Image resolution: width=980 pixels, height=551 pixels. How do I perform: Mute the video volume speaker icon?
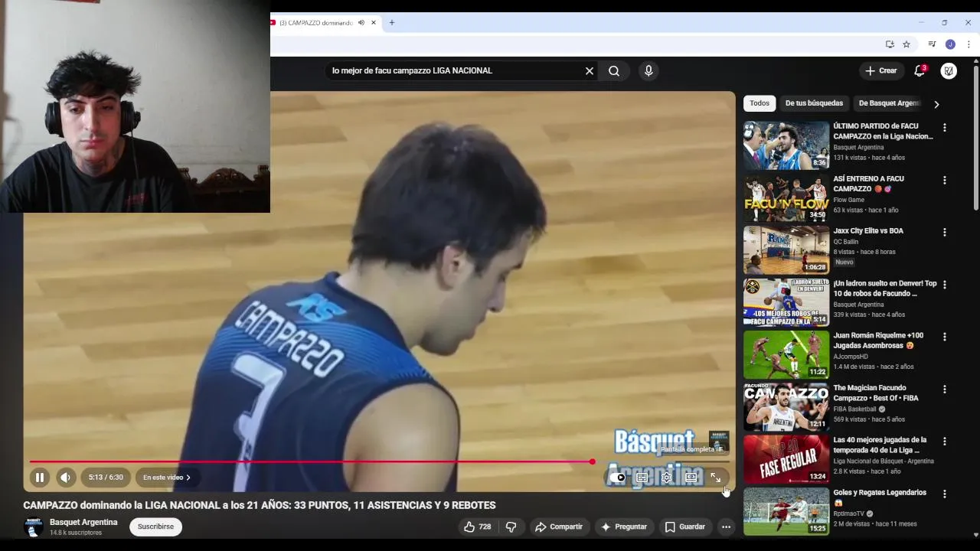66,478
